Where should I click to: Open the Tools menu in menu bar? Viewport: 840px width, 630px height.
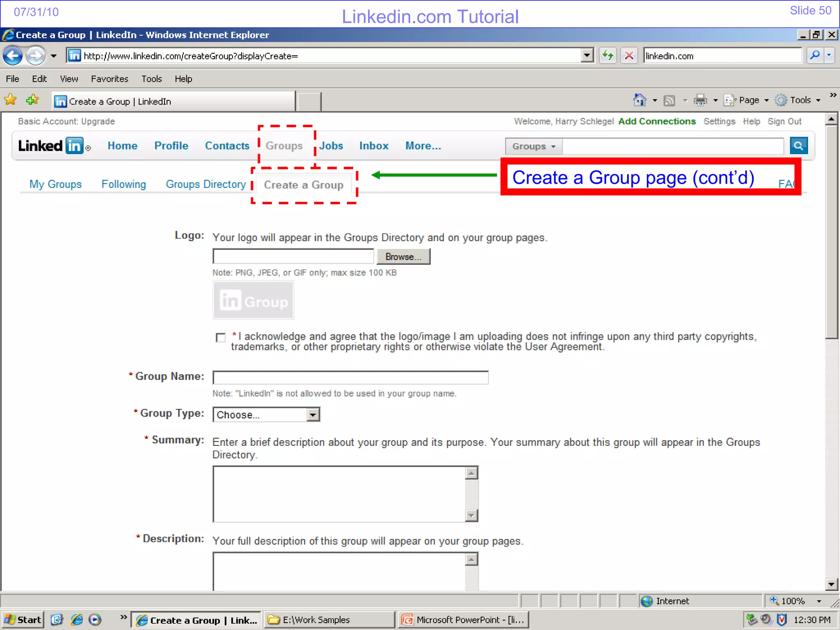click(152, 79)
